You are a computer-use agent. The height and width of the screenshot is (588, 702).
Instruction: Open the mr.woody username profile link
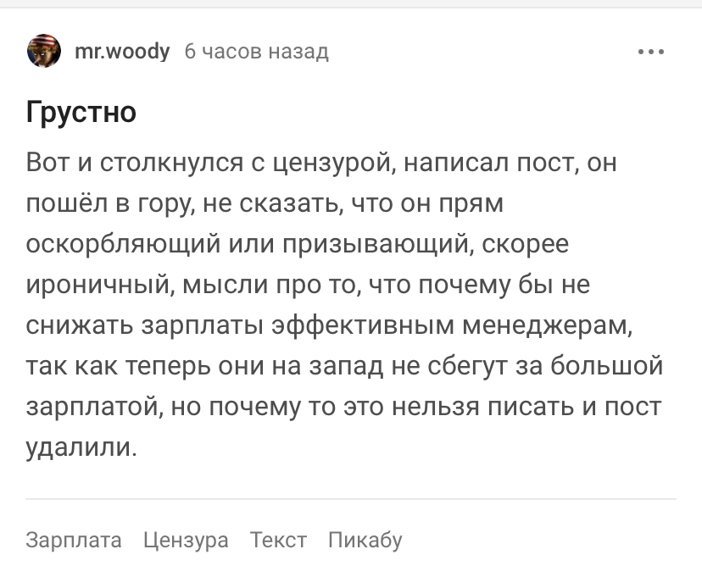click(x=123, y=53)
